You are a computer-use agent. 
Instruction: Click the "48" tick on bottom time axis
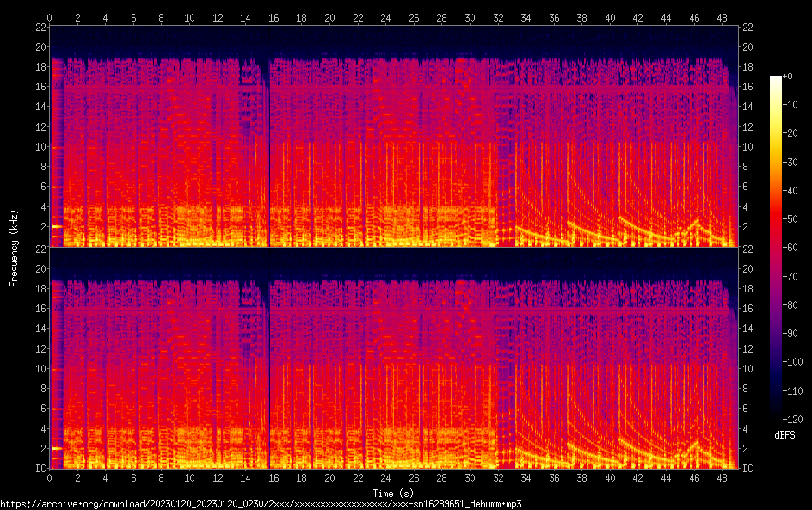pyautogui.click(x=722, y=478)
